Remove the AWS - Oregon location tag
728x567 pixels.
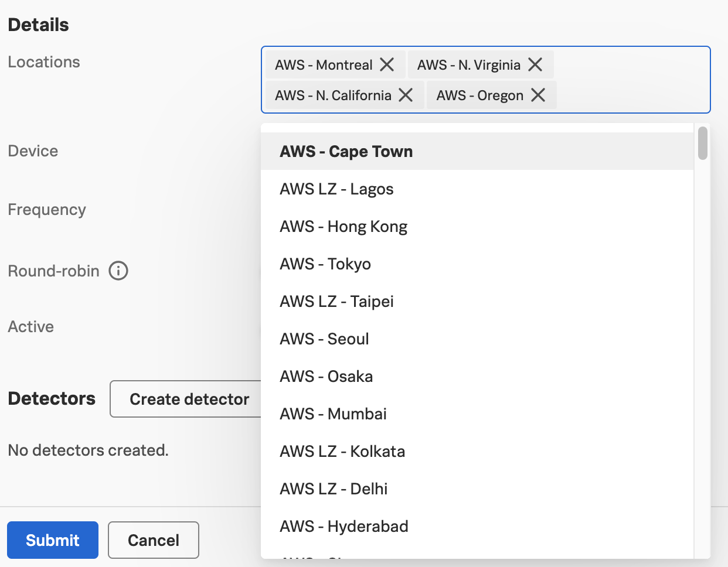(538, 95)
